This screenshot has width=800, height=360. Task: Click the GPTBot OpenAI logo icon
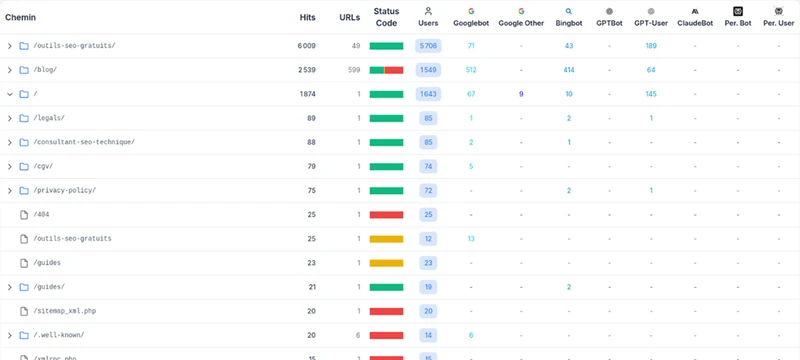[x=609, y=11]
